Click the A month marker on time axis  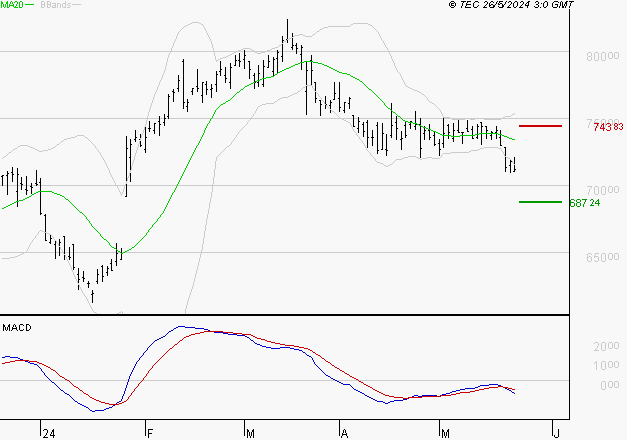tap(345, 434)
